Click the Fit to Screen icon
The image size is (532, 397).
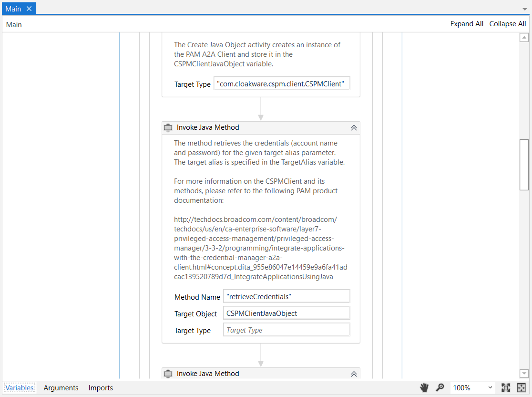point(506,387)
